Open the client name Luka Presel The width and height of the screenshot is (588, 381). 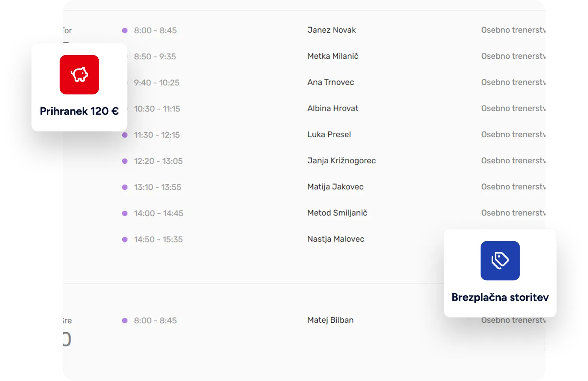[329, 134]
